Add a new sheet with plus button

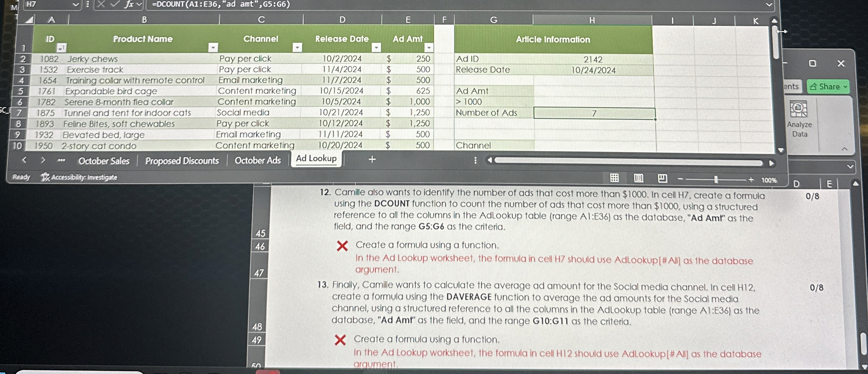372,159
